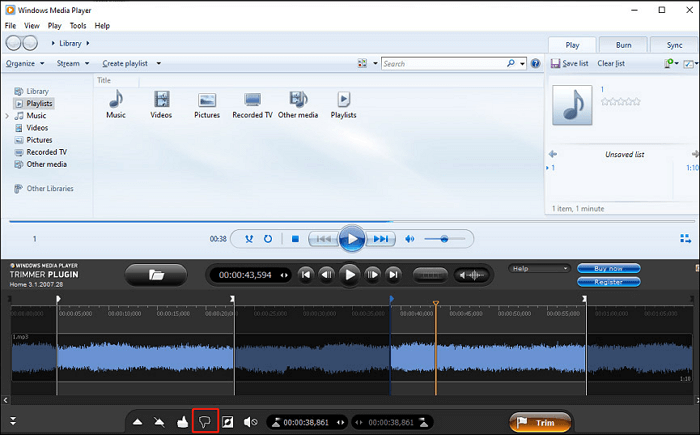Click the large blue Play button

[352, 239]
